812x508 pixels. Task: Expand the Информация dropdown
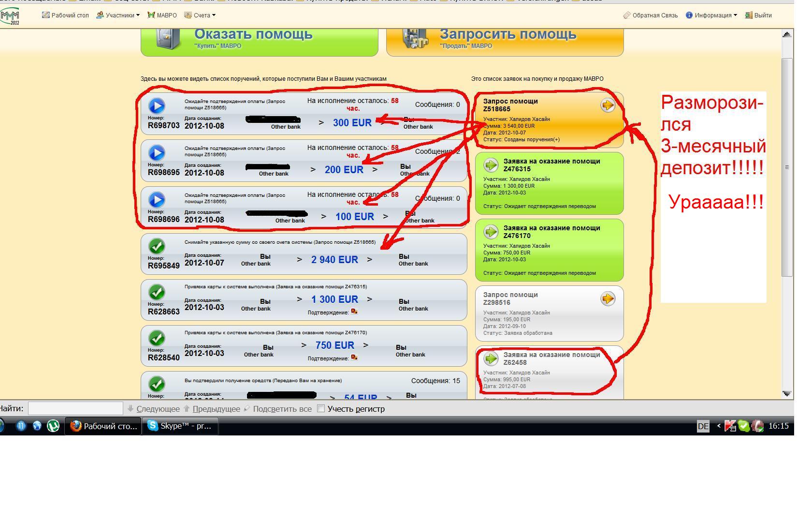(711, 15)
